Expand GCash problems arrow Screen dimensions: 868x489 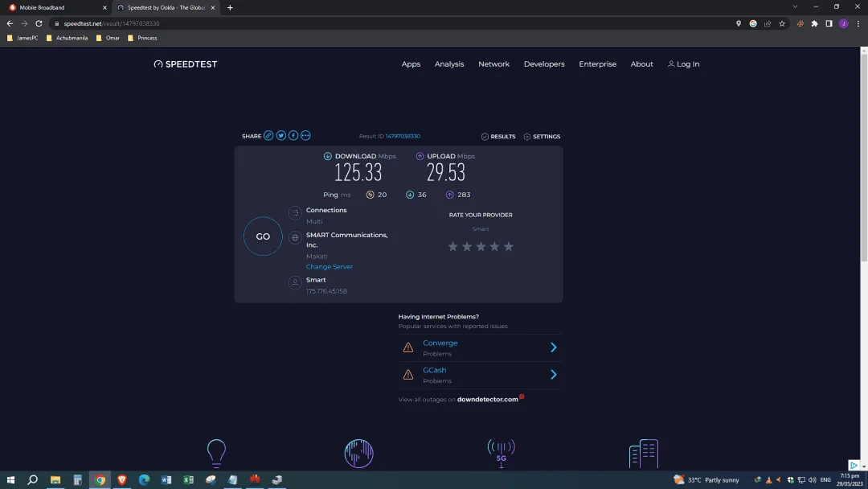(553, 374)
